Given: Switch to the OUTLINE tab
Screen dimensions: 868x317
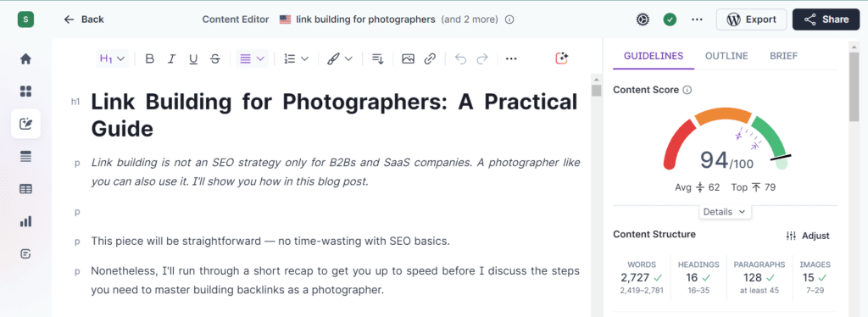Looking at the screenshot, I should [x=726, y=56].
